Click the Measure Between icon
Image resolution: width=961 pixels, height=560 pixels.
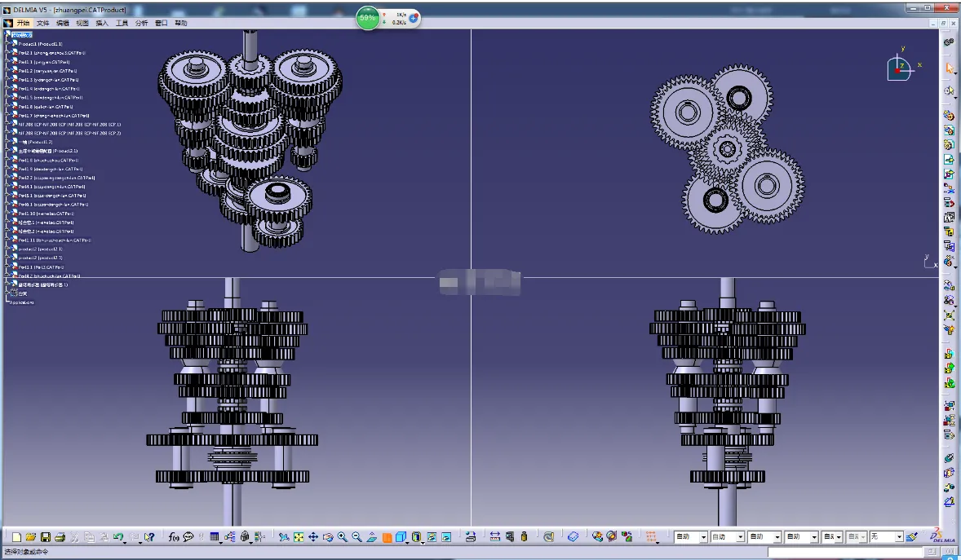point(495,537)
